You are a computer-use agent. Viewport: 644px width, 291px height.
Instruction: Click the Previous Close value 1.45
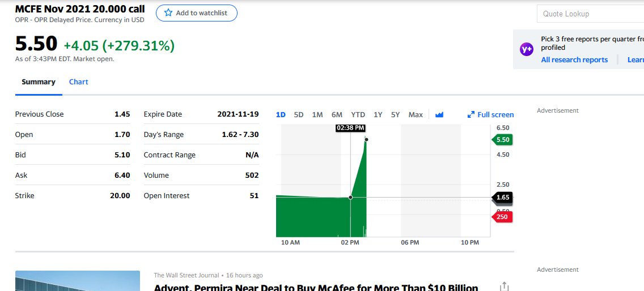tap(122, 114)
